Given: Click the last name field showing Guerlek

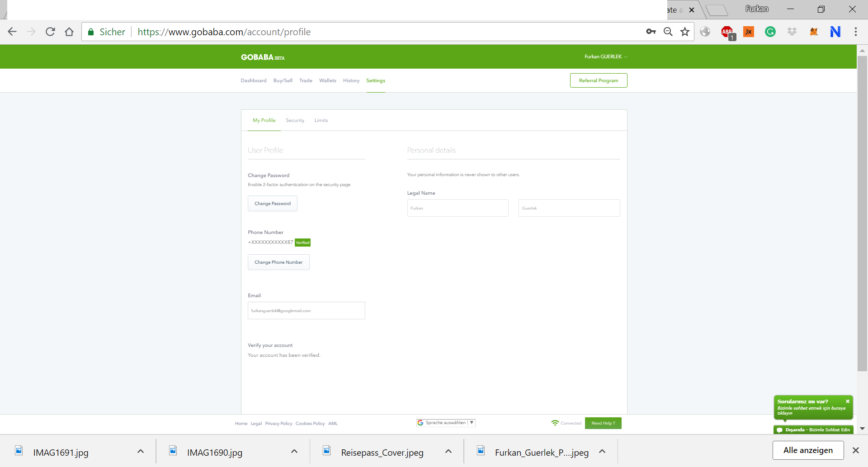Looking at the screenshot, I should point(569,208).
